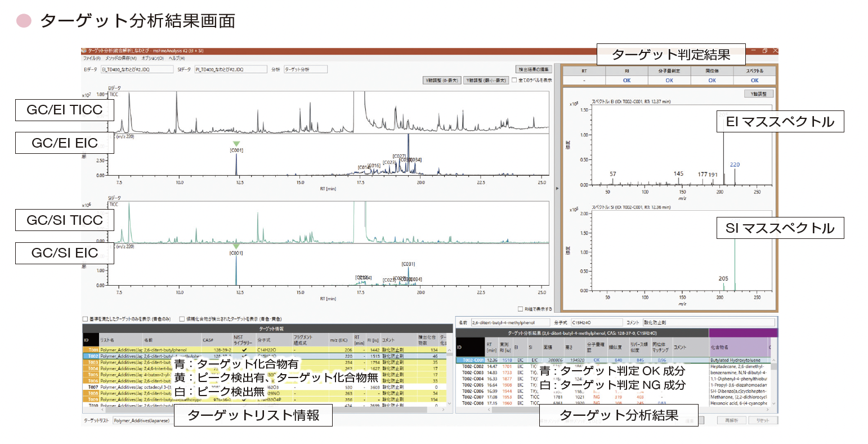
Task: Select target row T009
Action: (x=264, y=399)
